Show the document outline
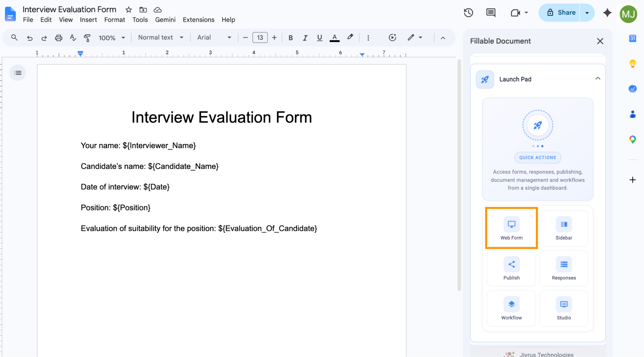The image size is (644, 357). [18, 73]
